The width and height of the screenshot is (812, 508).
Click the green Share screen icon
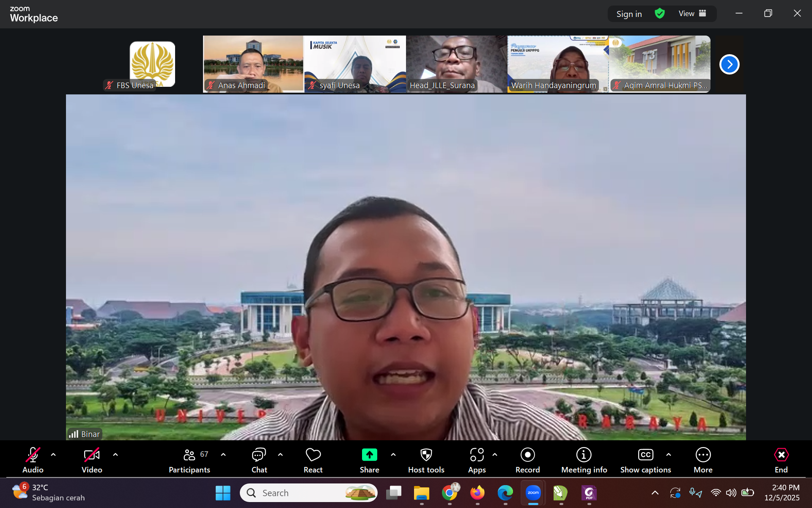point(369,455)
